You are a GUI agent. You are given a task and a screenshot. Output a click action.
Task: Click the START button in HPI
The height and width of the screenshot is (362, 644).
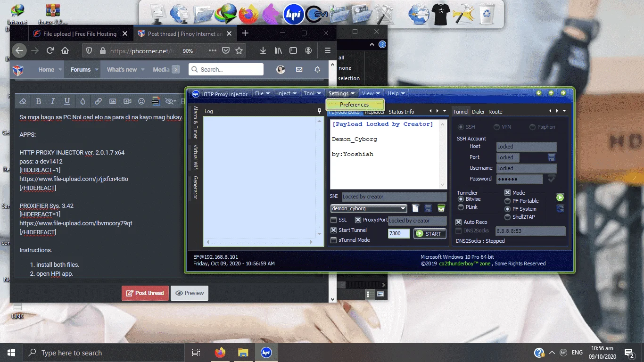429,233
